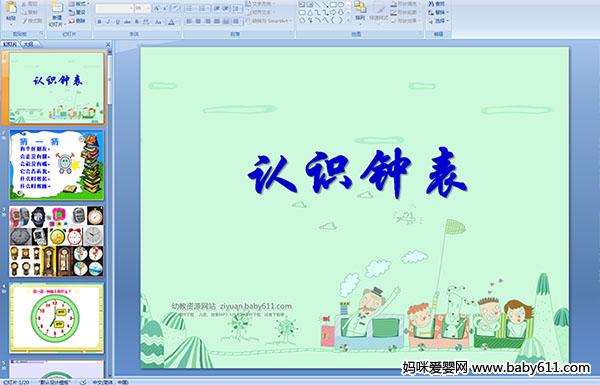600x385 pixels.
Task: Align text to the right
Action: click(207, 21)
